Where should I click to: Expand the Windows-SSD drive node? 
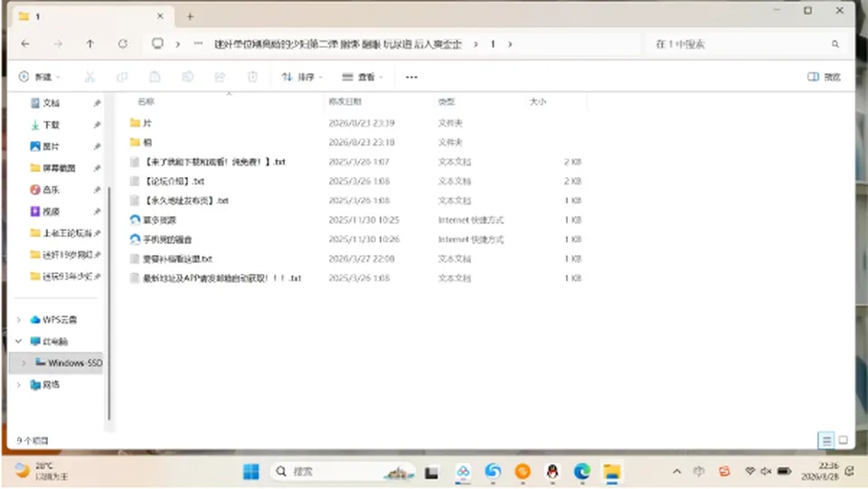24,362
